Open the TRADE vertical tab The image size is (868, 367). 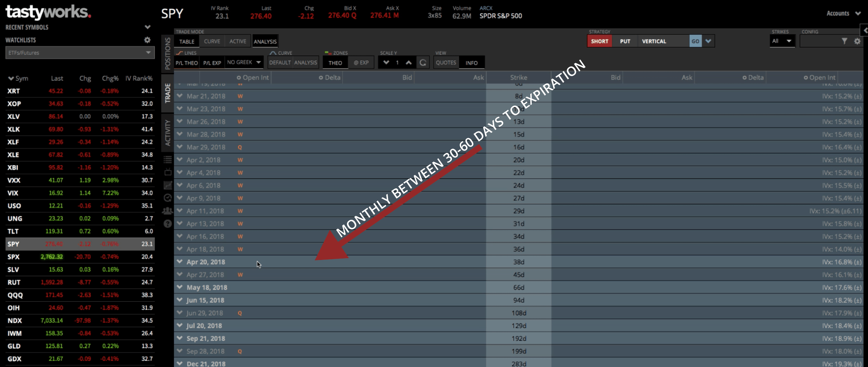[x=167, y=93]
